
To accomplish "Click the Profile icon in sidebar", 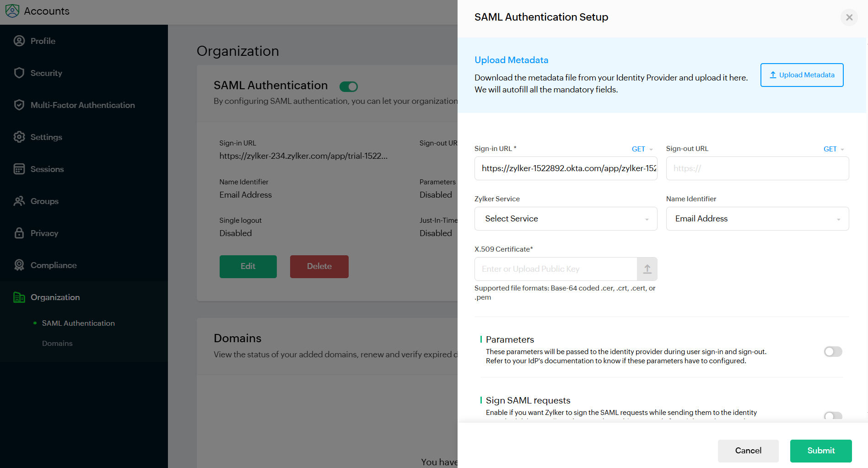I will click(x=19, y=41).
